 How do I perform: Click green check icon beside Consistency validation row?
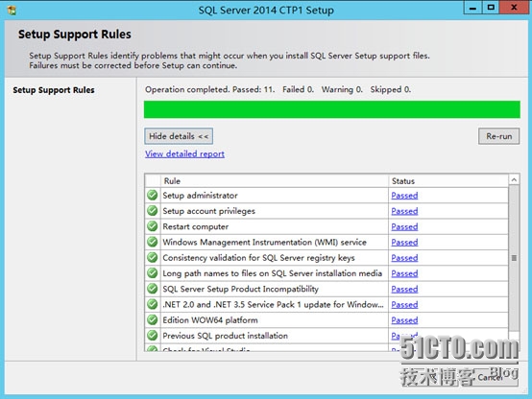point(153,257)
